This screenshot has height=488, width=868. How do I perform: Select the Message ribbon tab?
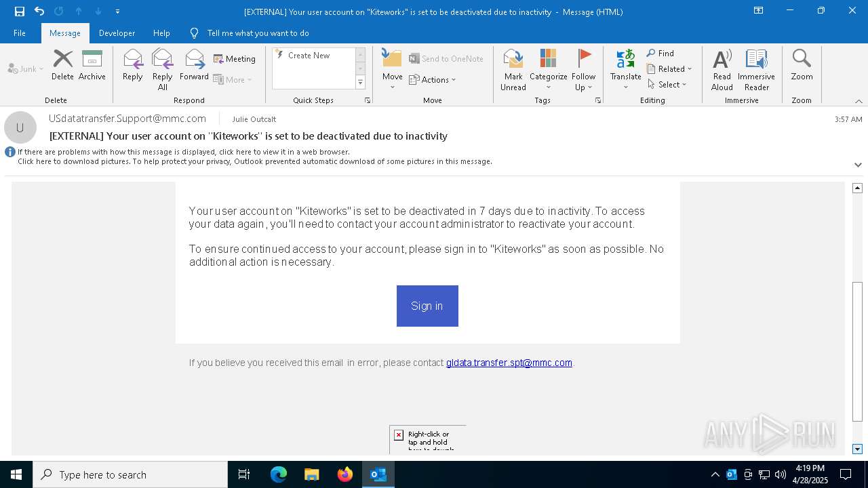[65, 33]
